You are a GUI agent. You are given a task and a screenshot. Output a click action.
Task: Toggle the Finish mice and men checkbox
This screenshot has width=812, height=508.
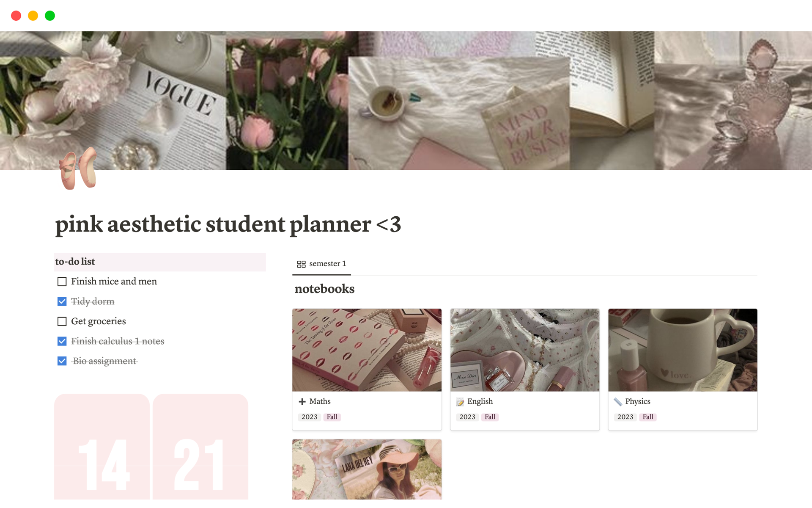pyautogui.click(x=61, y=282)
